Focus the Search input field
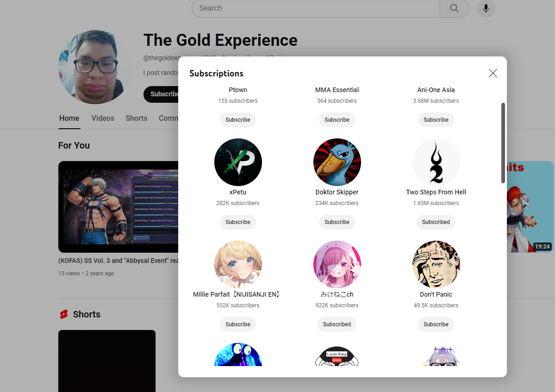555x392 pixels. click(316, 8)
